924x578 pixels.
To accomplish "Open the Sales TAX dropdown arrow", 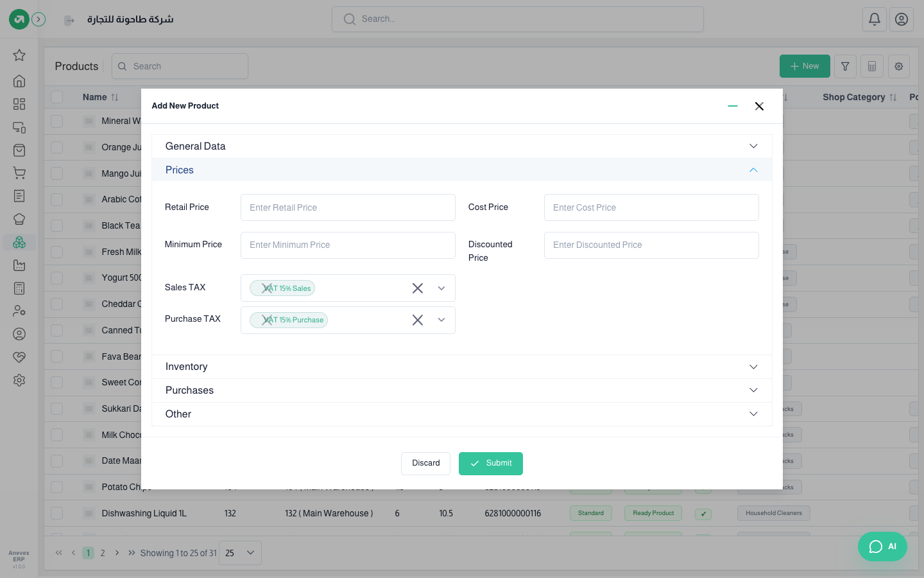I will (x=441, y=288).
